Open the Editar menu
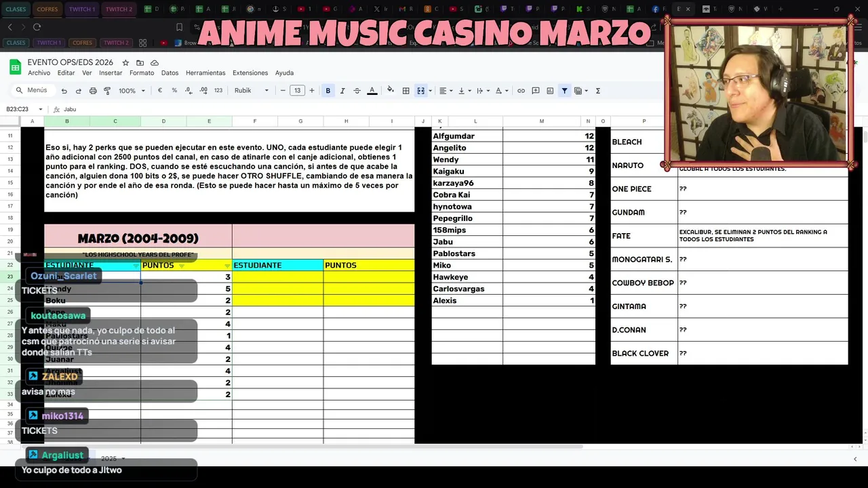 tap(66, 73)
